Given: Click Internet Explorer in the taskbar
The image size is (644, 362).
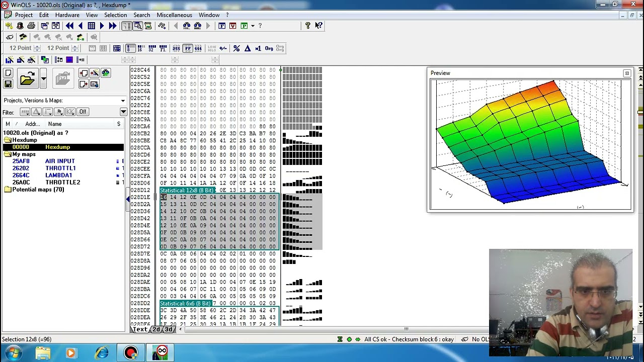Looking at the screenshot, I should pyautogui.click(x=102, y=352).
